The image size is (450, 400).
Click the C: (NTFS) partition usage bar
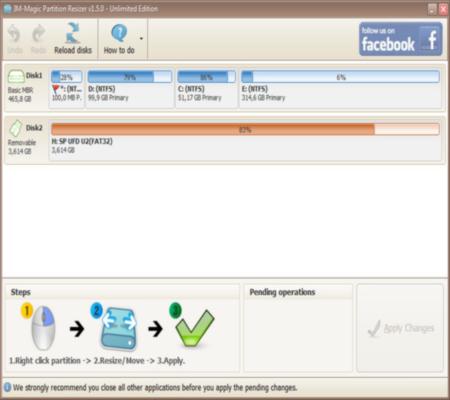[x=206, y=77]
